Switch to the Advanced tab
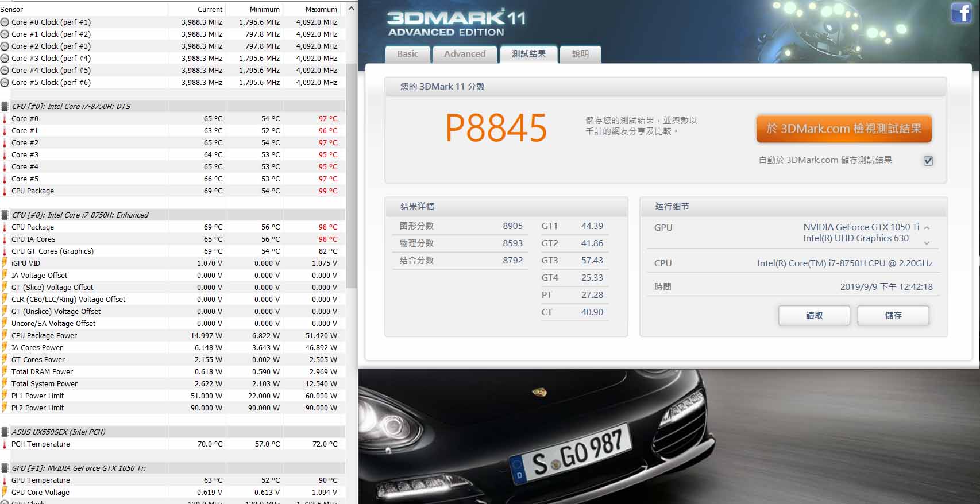 tap(465, 54)
